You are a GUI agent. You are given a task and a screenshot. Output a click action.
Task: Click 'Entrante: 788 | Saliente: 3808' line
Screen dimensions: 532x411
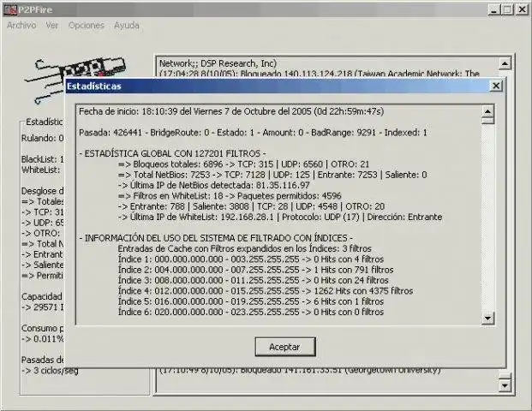tap(251, 206)
